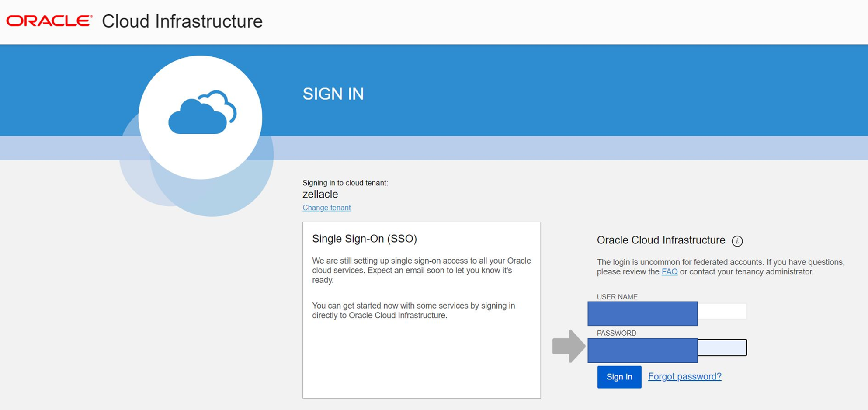Open the Change tenant link
Viewport: 868px width, 410px height.
(326, 208)
